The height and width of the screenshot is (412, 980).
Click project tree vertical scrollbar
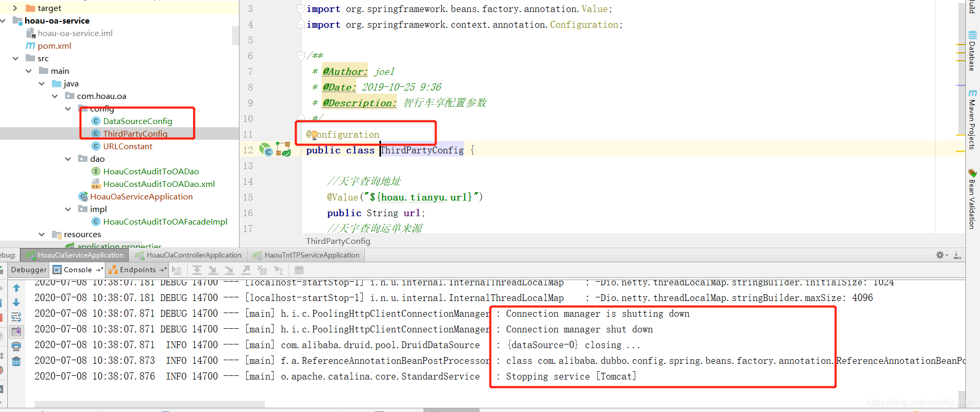point(235,36)
